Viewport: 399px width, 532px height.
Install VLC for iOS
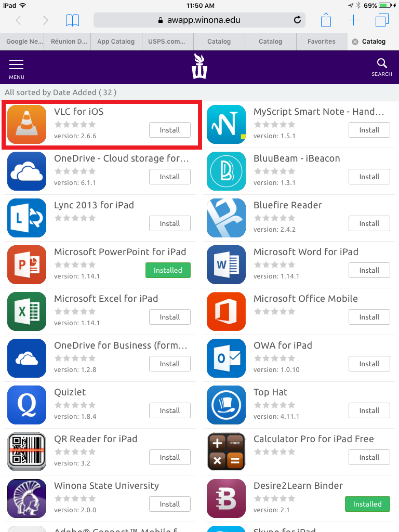coord(169,130)
